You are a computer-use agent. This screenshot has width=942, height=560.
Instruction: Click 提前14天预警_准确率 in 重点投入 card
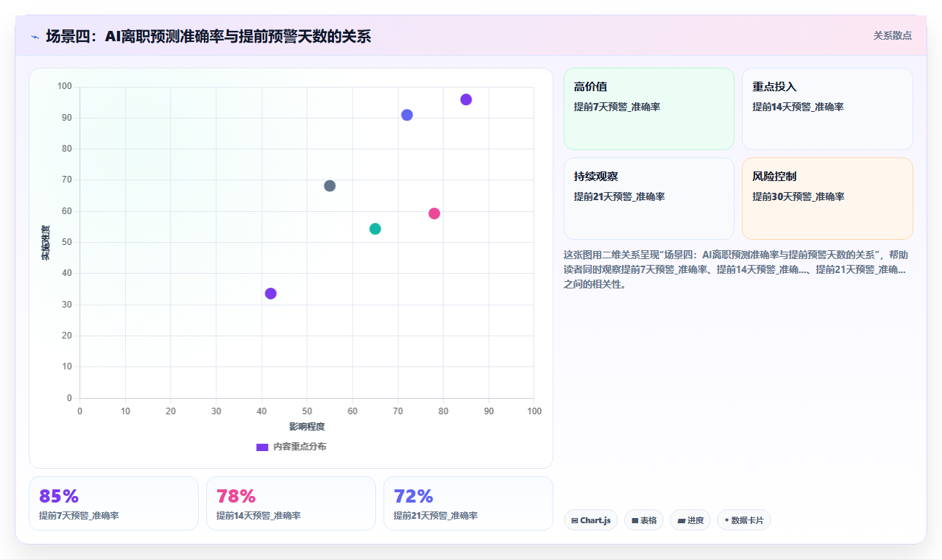(798, 107)
